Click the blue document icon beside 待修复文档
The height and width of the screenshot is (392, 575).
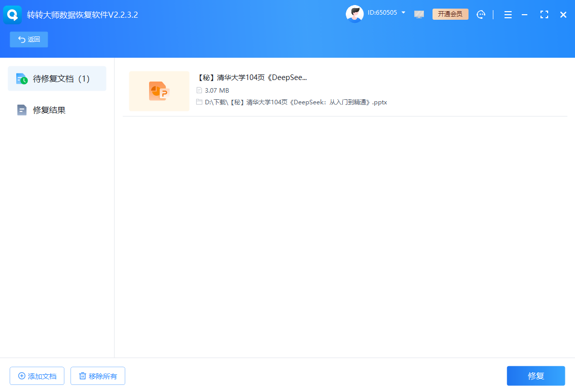point(21,79)
